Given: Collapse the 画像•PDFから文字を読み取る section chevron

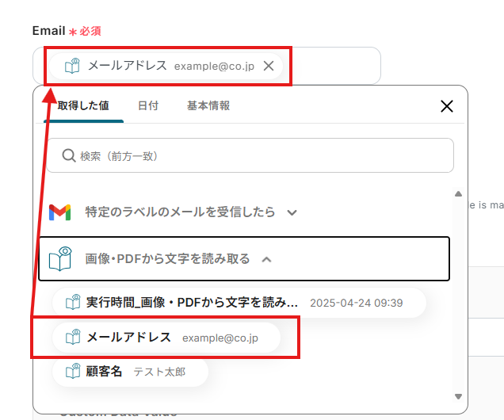Looking at the screenshot, I should coord(266,259).
